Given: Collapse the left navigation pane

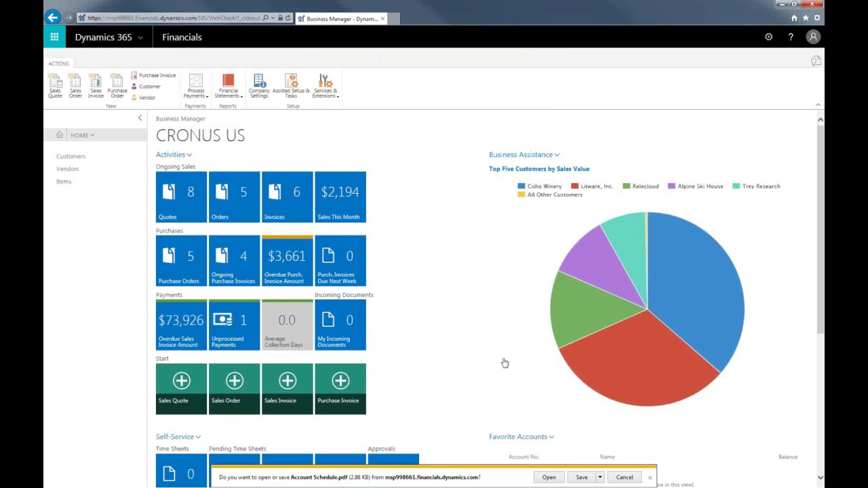Looking at the screenshot, I should [x=140, y=118].
